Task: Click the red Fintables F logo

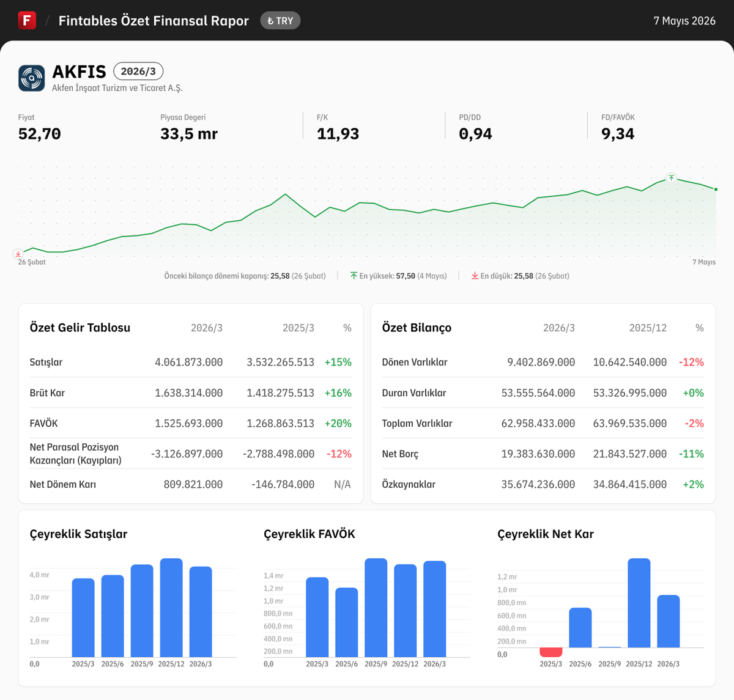Action: point(27,20)
